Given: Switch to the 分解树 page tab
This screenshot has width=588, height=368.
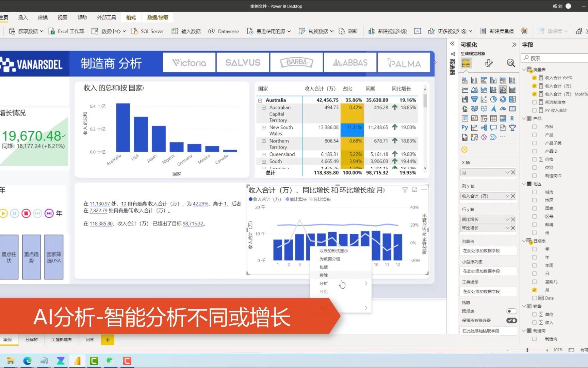Looking at the screenshot, I should click(31, 340).
